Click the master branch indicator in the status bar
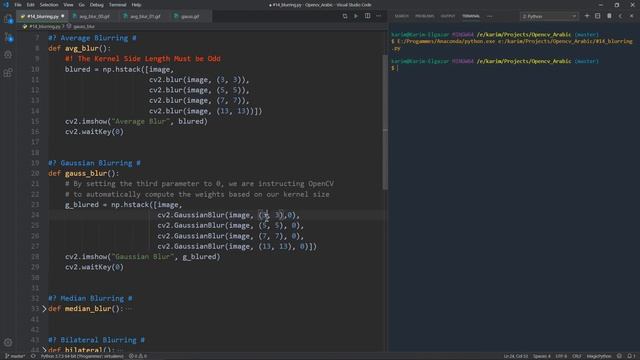This screenshot has width=640, height=360. click(x=15, y=356)
